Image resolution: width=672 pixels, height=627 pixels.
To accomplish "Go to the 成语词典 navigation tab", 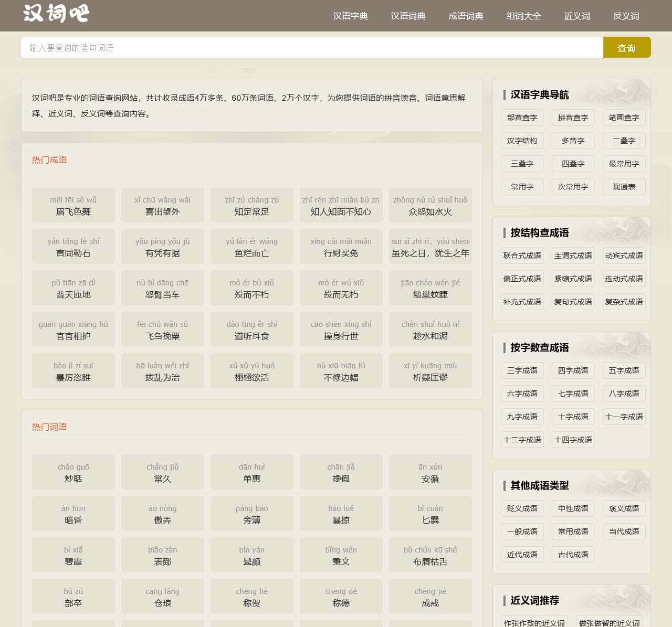I will [x=466, y=16].
